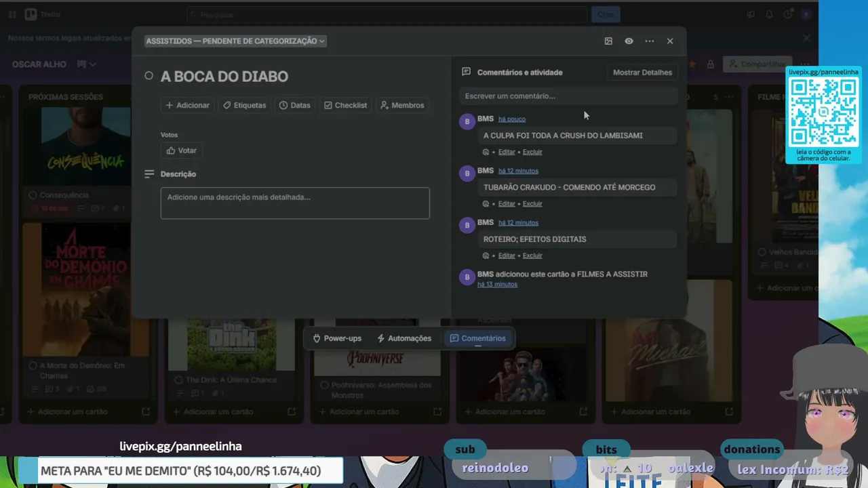This screenshot has width=868, height=488.
Task: Open Trello notifications bell icon
Action: click(x=769, y=14)
